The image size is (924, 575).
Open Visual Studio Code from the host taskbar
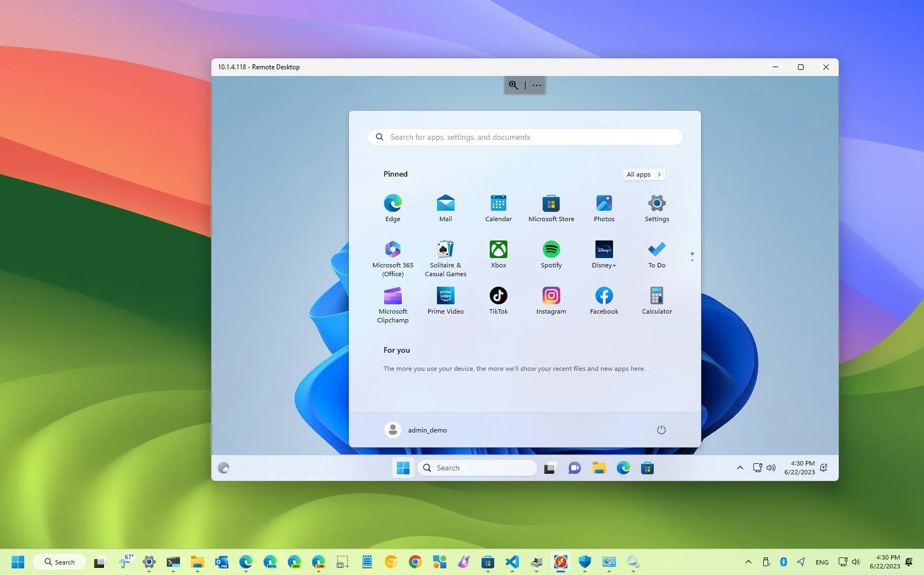pos(512,562)
